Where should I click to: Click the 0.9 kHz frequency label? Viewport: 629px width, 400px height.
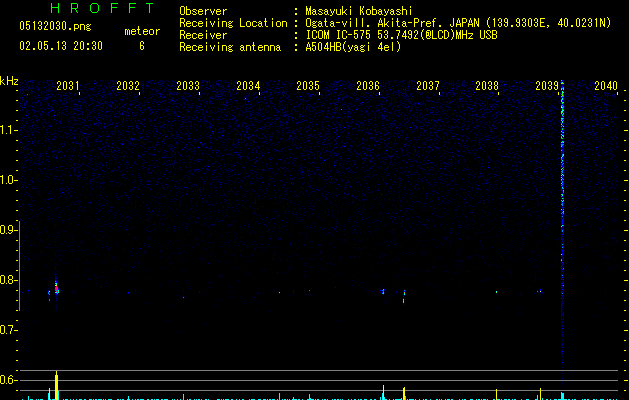pyautogui.click(x=8, y=230)
